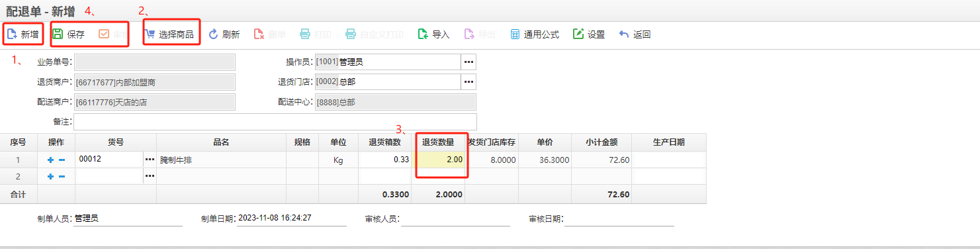
Task: Click the 生产日期 column header
Action: [x=669, y=142]
